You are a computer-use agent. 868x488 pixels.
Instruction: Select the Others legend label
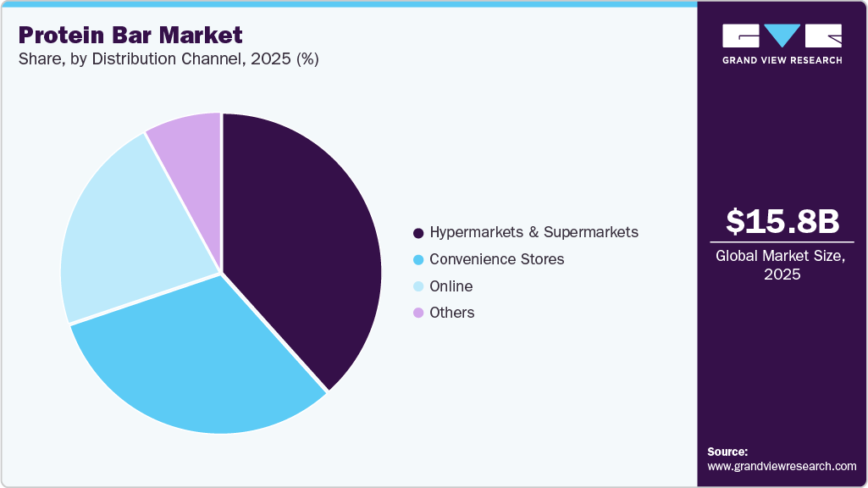[454, 313]
